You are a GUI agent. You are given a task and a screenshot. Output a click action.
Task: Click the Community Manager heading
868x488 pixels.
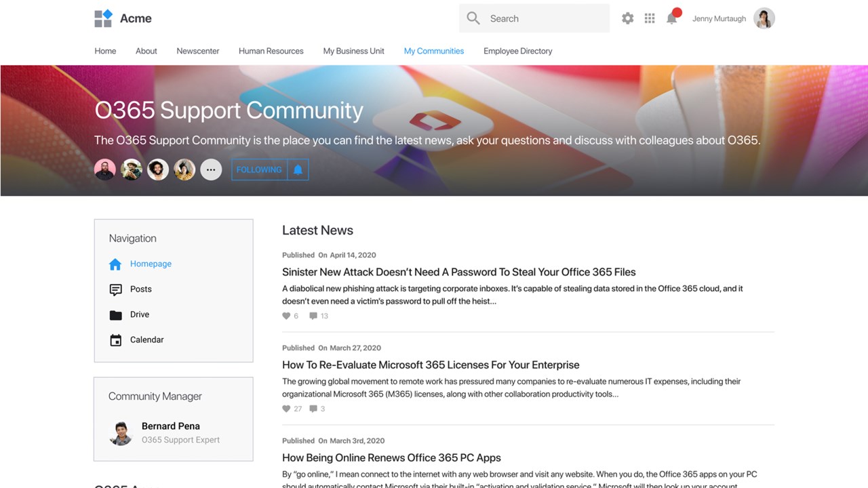[155, 396]
